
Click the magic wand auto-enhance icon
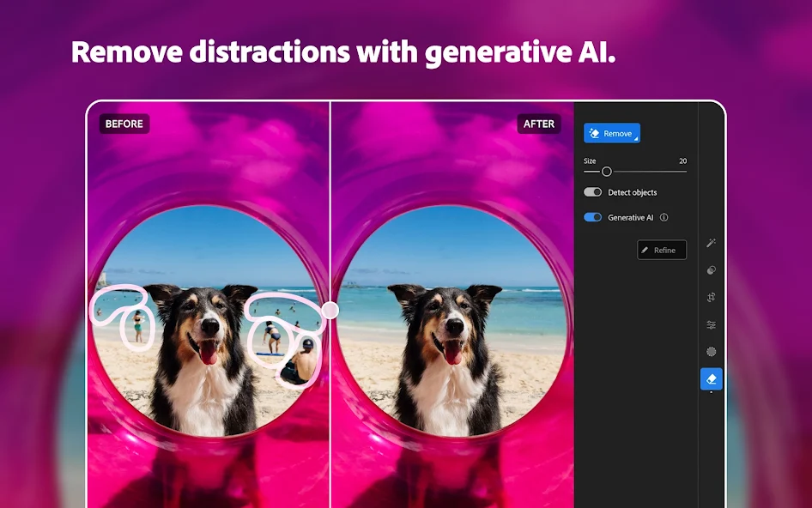click(x=710, y=244)
